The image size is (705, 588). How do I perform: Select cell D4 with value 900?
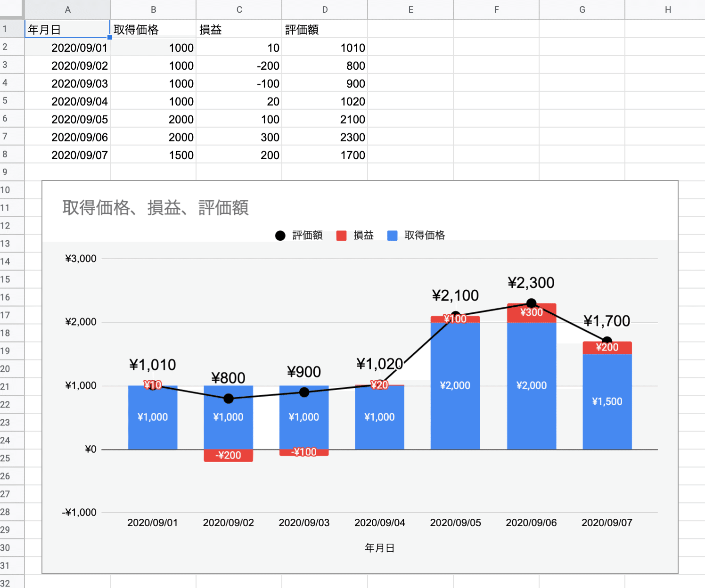pos(325,83)
